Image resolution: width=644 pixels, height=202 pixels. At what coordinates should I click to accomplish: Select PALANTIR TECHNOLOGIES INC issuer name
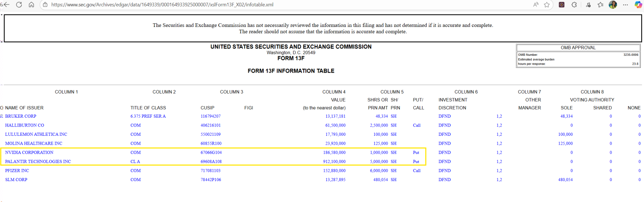[x=38, y=162]
